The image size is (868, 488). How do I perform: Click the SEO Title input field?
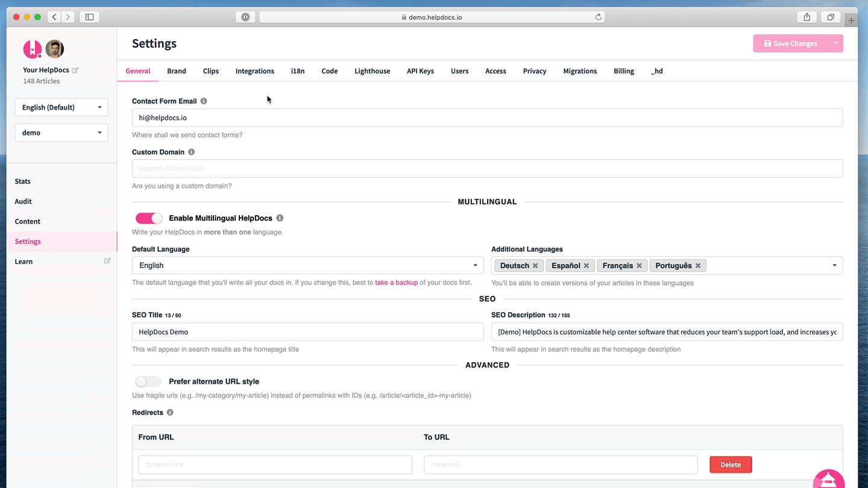tap(307, 332)
